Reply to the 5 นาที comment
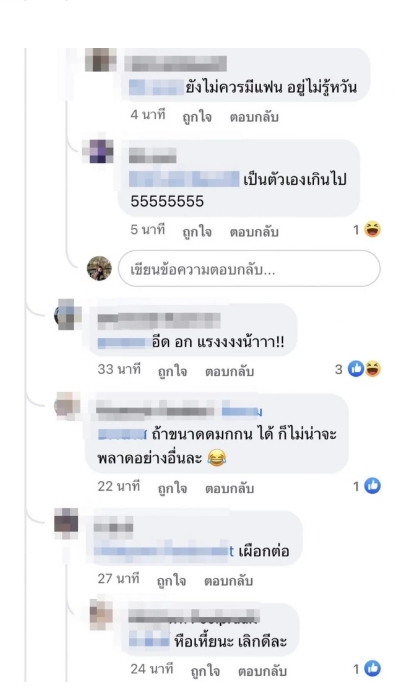Screen dimensions: 409x696 click(x=254, y=231)
